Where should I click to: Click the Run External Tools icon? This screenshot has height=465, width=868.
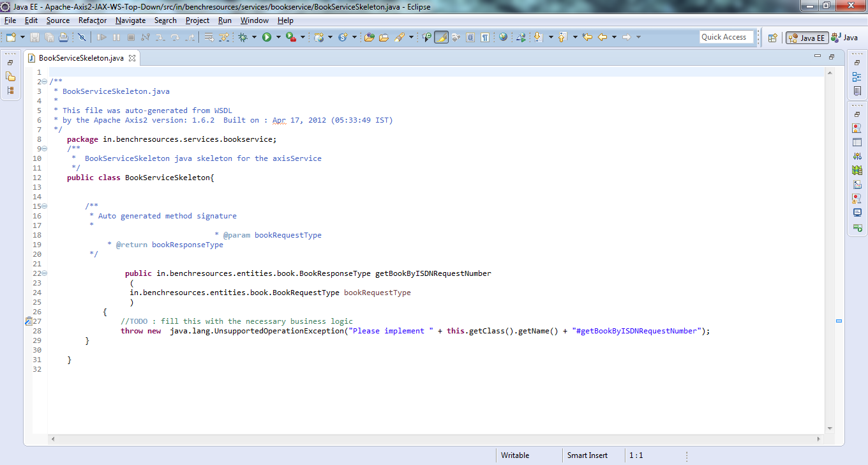(291, 37)
